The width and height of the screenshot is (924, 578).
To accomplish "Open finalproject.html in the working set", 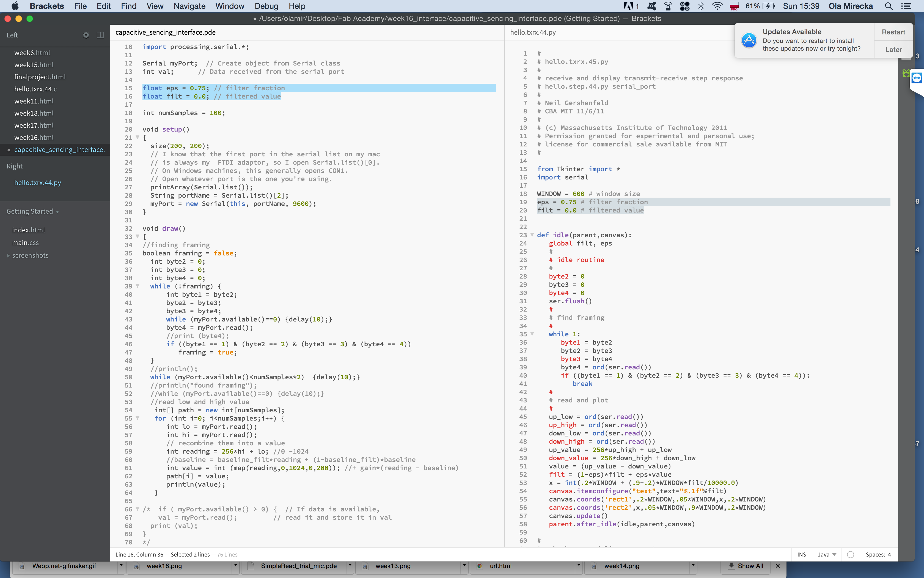I will (40, 77).
